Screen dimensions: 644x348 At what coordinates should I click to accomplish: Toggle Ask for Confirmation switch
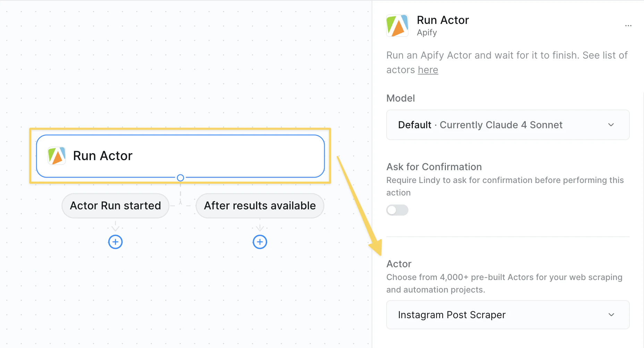pyautogui.click(x=397, y=210)
